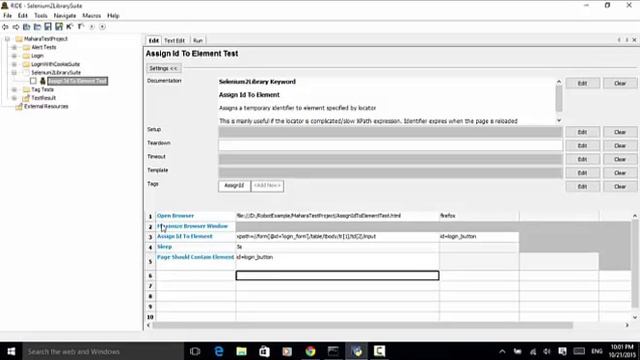
Task: Click Edit button for Setup
Action: tap(582, 132)
